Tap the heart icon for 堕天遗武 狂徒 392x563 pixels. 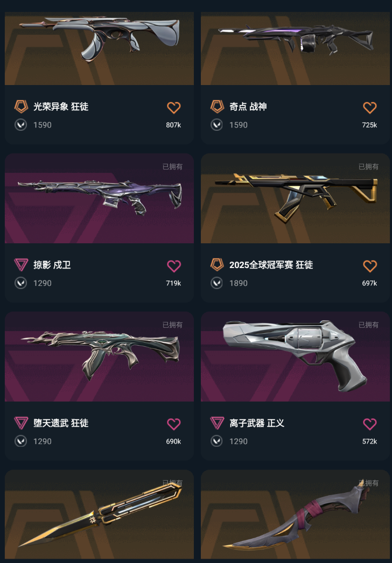173,424
